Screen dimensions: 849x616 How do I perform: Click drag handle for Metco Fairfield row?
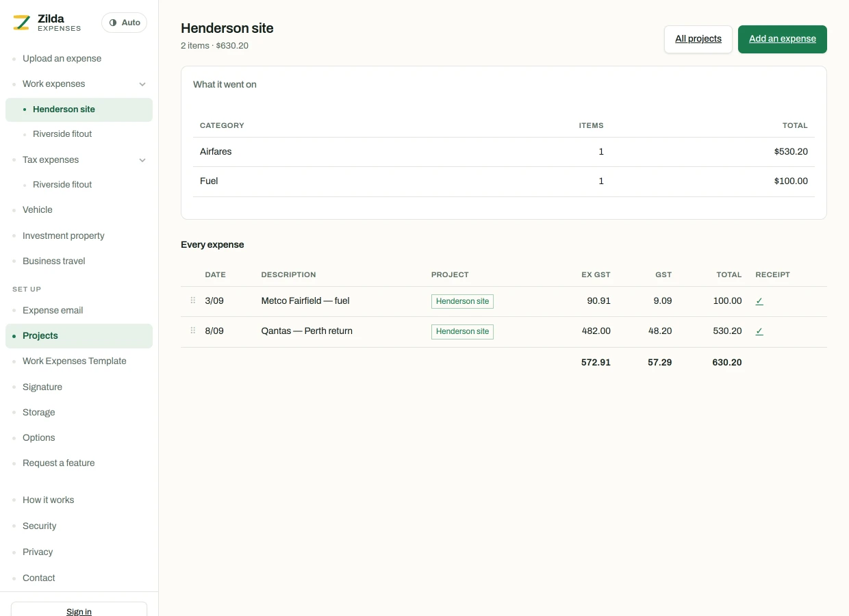pyautogui.click(x=193, y=300)
